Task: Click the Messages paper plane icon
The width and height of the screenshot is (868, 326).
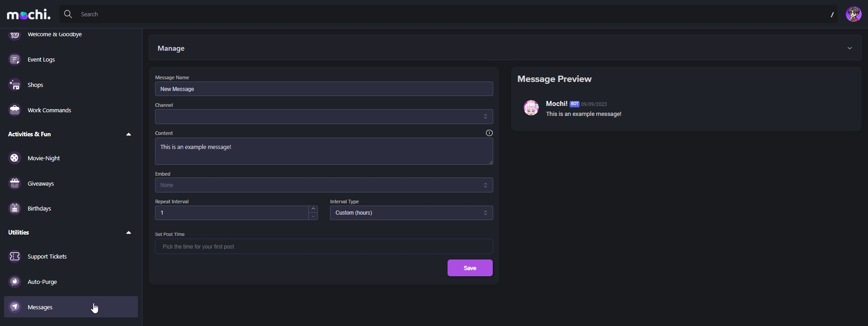Action: tap(15, 307)
